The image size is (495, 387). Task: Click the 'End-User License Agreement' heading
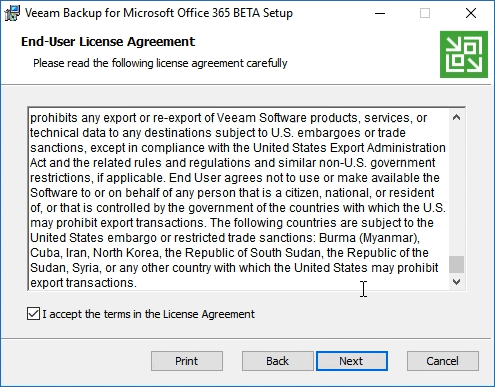point(108,42)
